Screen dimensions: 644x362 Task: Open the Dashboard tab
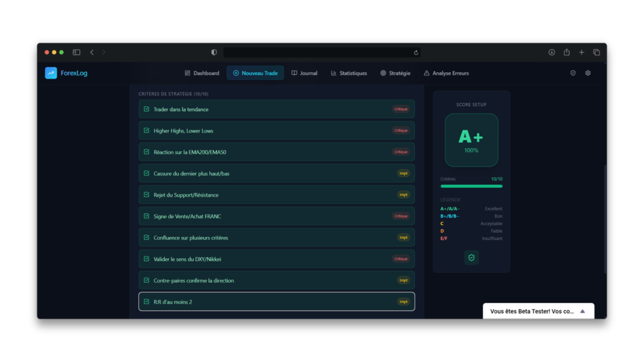pyautogui.click(x=202, y=73)
